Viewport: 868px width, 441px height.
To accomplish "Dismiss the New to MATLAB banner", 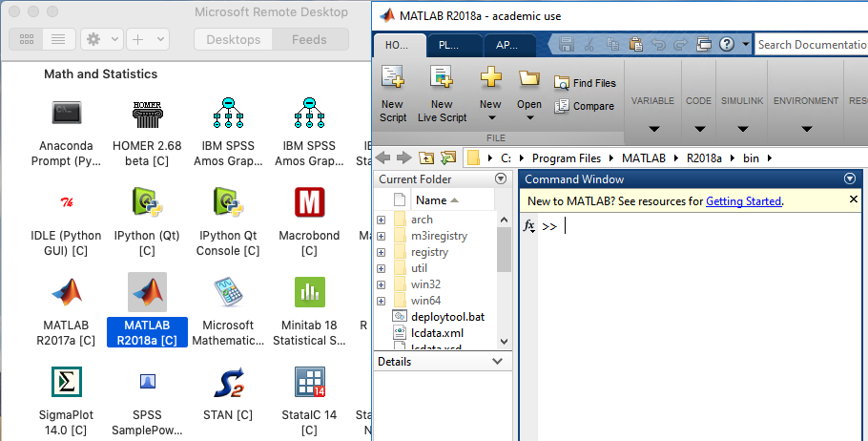I will [x=853, y=199].
